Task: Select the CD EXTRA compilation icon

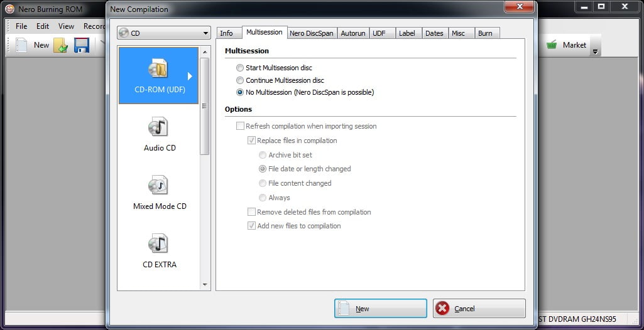Action: click(158, 243)
